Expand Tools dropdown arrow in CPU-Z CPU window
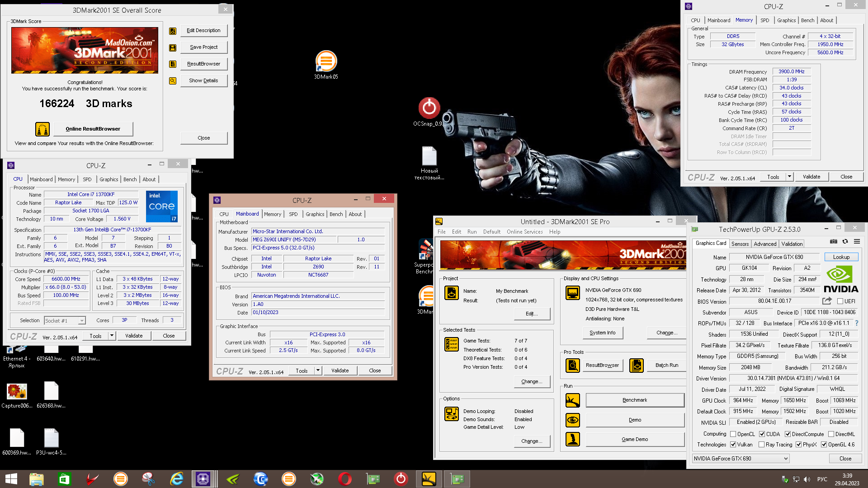The image size is (868, 488). (112, 336)
